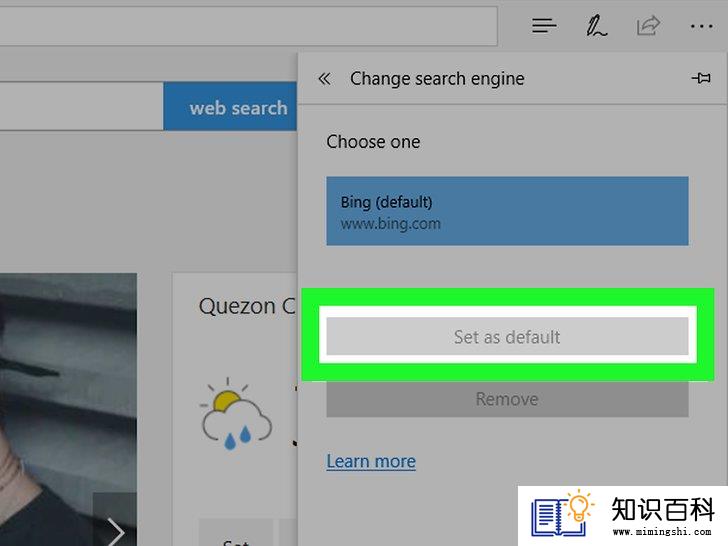Open the More actions ellipsis menu
Screen dimensions: 728x546
pyautogui.click(x=702, y=26)
